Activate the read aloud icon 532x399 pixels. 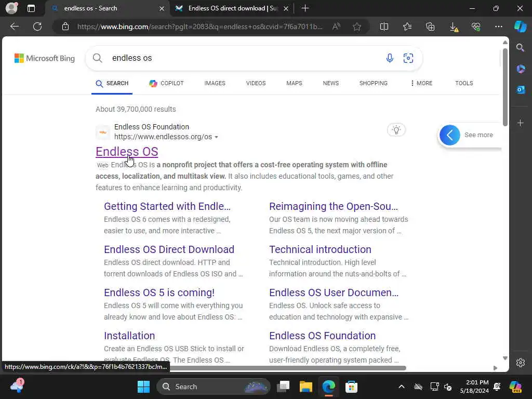click(336, 26)
